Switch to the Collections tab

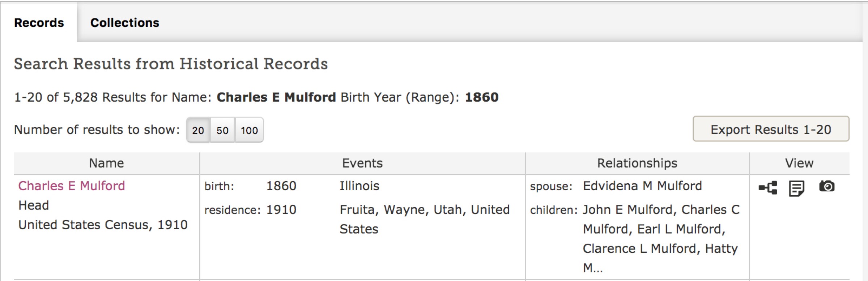coord(124,23)
